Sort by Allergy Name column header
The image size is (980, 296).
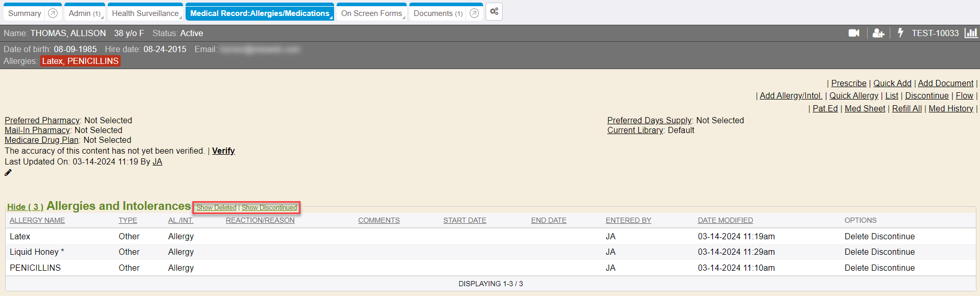tap(37, 221)
